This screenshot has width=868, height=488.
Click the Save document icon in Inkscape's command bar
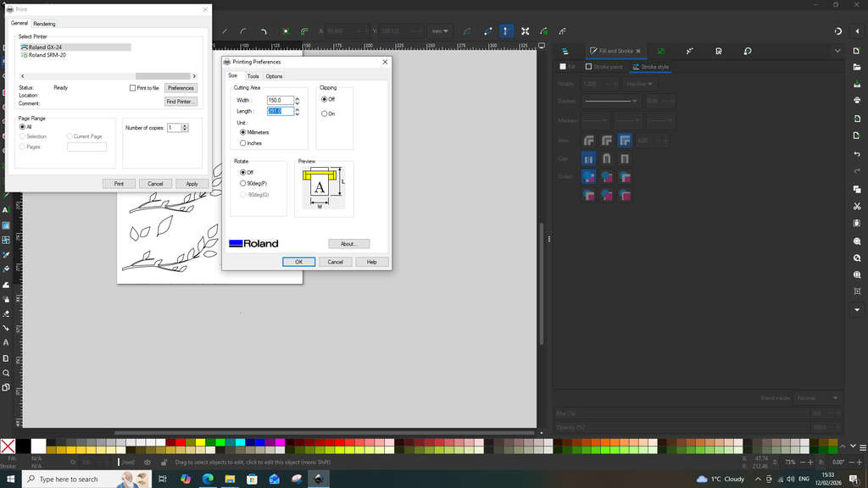click(857, 84)
